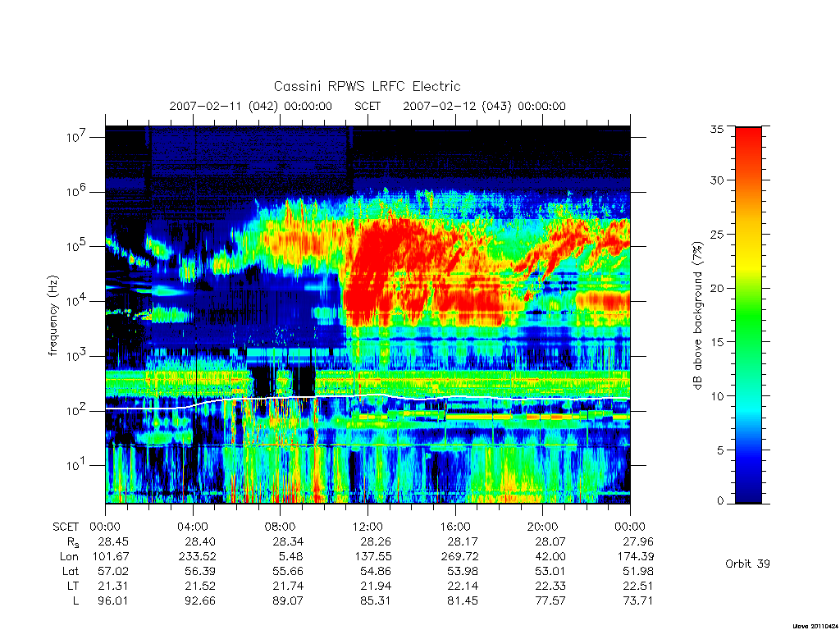
Task: Click the colorbar value '10'
Action: point(716,396)
